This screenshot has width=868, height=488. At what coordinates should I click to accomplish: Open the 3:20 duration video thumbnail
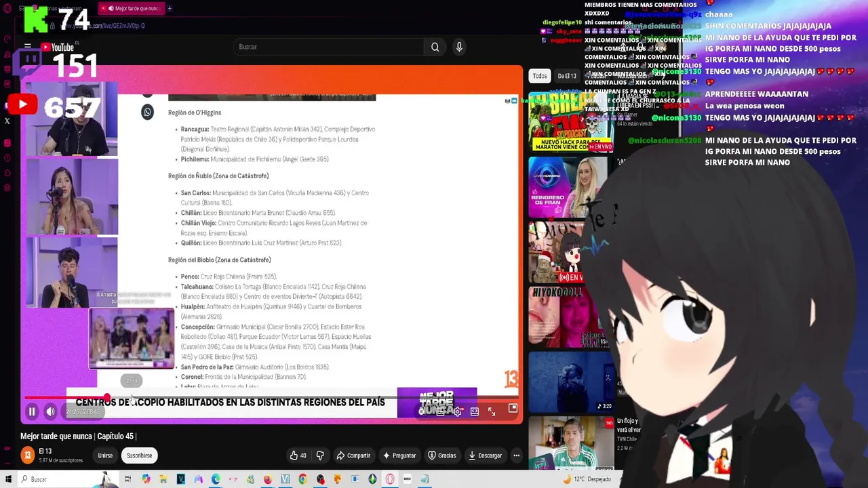571,382
